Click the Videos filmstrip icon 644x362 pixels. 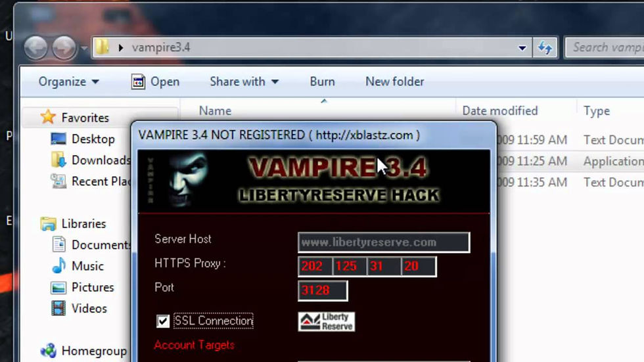(x=58, y=308)
